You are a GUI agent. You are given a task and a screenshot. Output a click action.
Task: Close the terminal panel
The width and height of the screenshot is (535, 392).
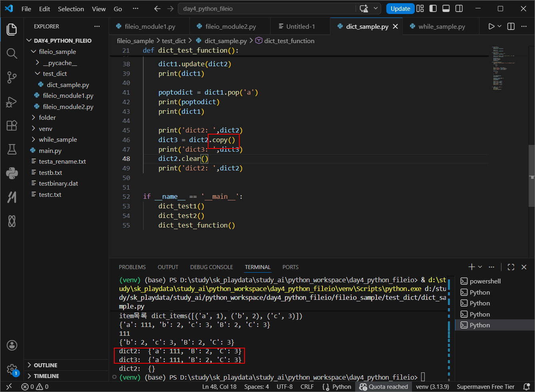[524, 267]
